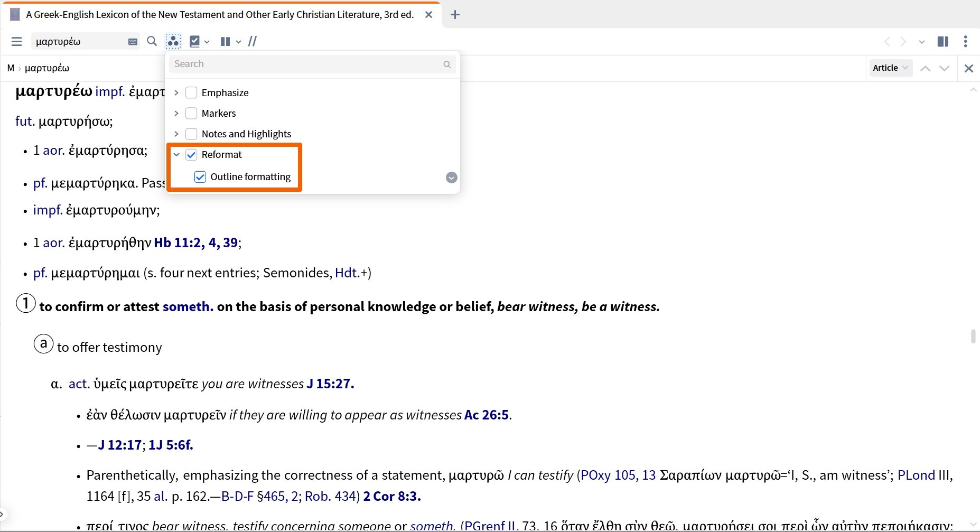Screen dimensions: 980x532
Task: Follow the J 15:27 reference link
Action: (x=330, y=384)
